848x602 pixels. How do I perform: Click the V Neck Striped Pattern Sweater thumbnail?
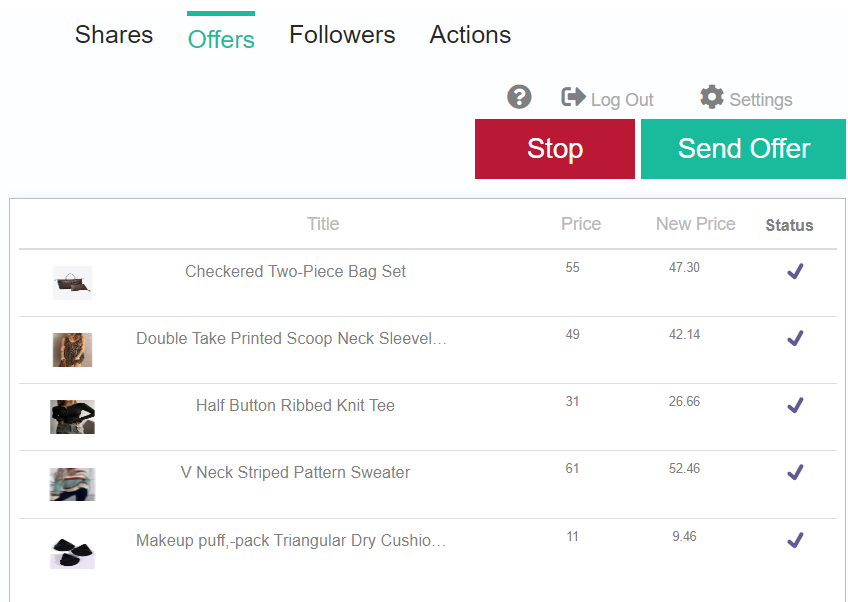point(72,484)
